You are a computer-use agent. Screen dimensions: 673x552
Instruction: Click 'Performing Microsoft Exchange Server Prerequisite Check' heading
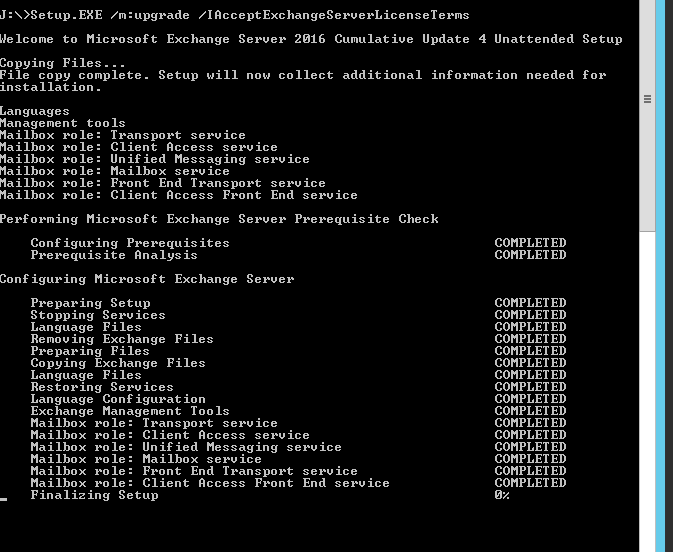[x=219, y=219]
